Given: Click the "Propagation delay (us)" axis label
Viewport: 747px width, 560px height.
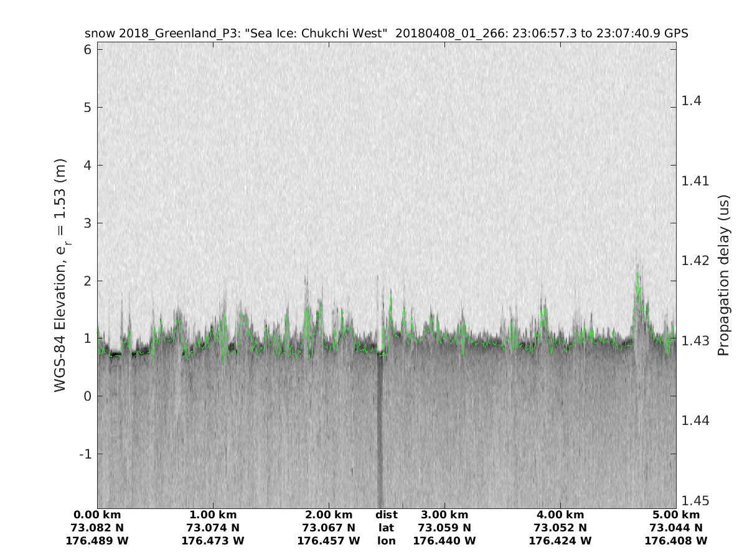Looking at the screenshot, I should [x=723, y=276].
